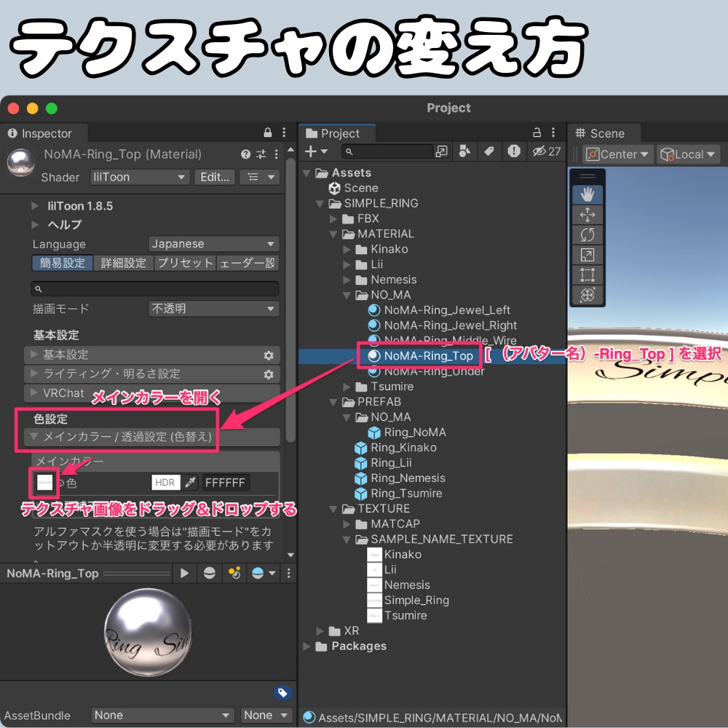Select the Rotate tool in the Scene toolbar
Screen dimensions: 728x728
coord(587,234)
